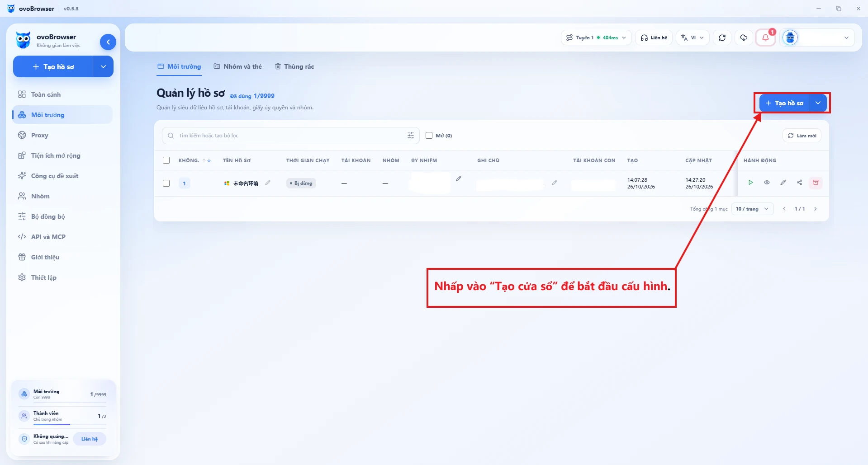Click the user avatar
The image size is (868, 465).
click(790, 38)
